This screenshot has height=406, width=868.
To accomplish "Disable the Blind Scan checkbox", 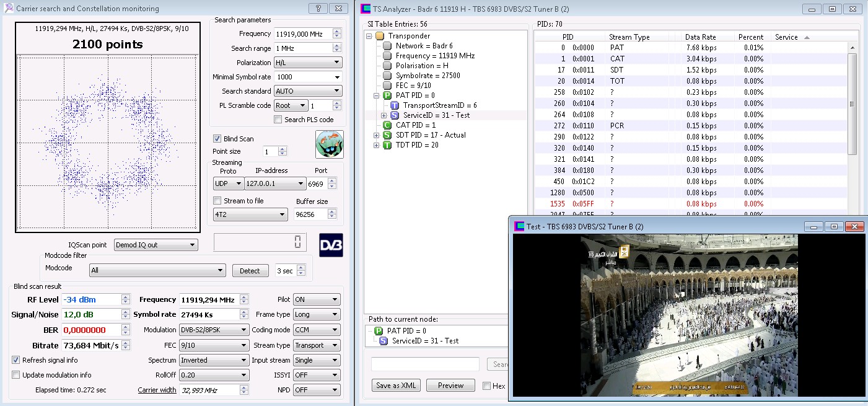I will coord(217,139).
